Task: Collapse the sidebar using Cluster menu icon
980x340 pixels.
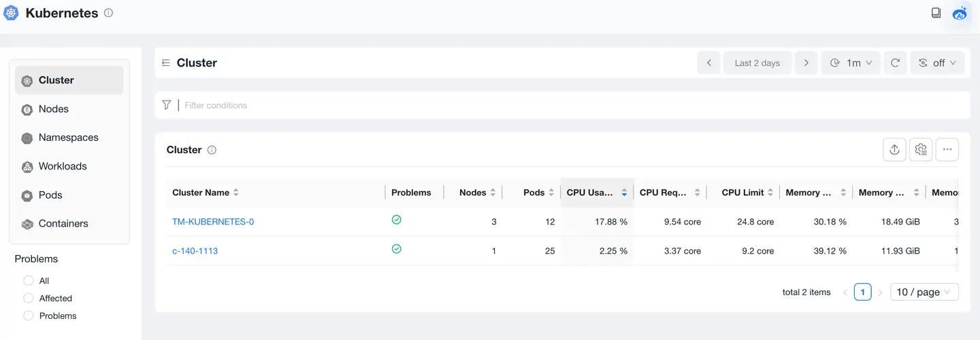Action: point(165,63)
